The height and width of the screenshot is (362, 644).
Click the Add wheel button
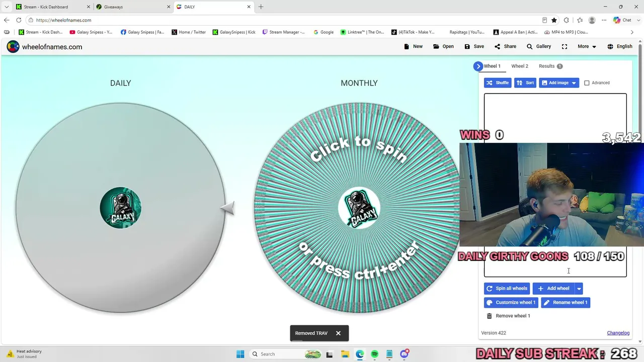point(553,289)
